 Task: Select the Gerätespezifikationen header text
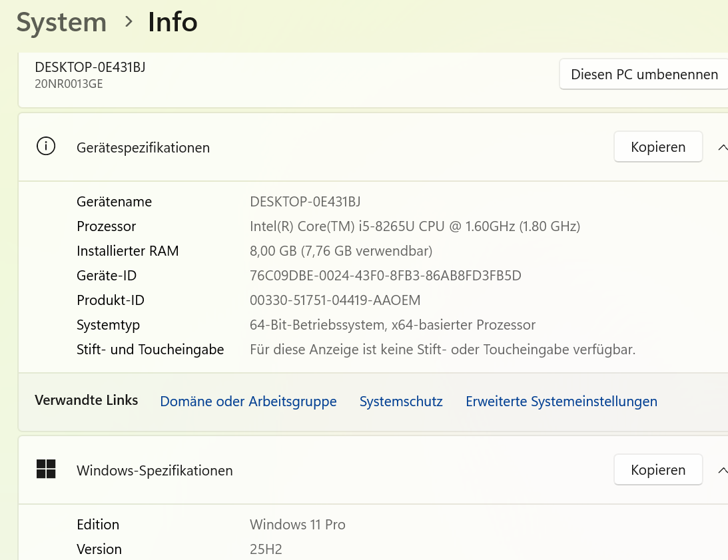pos(143,148)
